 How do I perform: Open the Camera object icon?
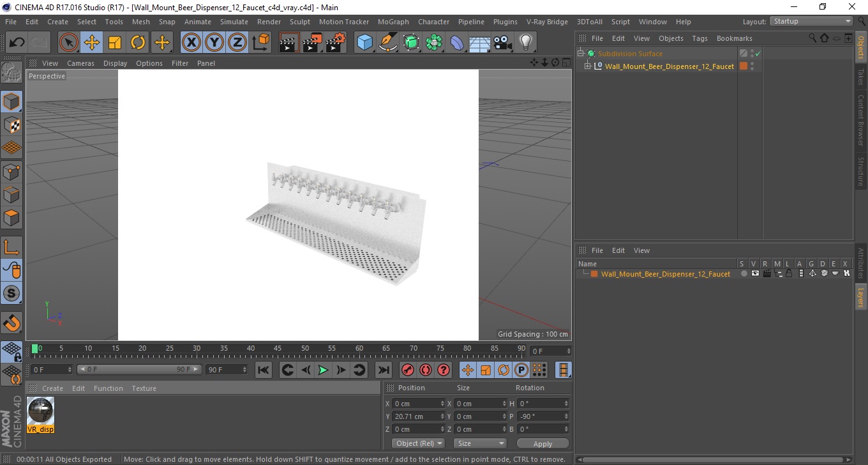503,43
